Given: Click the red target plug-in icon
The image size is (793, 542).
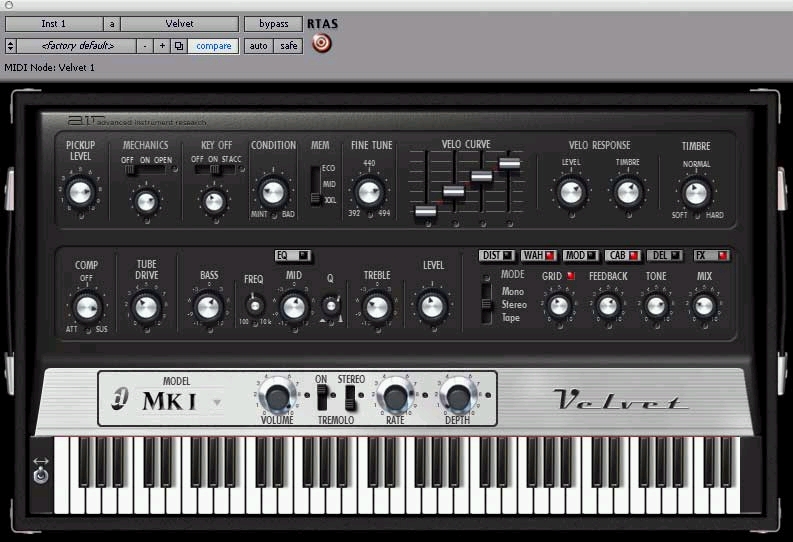Looking at the screenshot, I should (x=322, y=43).
